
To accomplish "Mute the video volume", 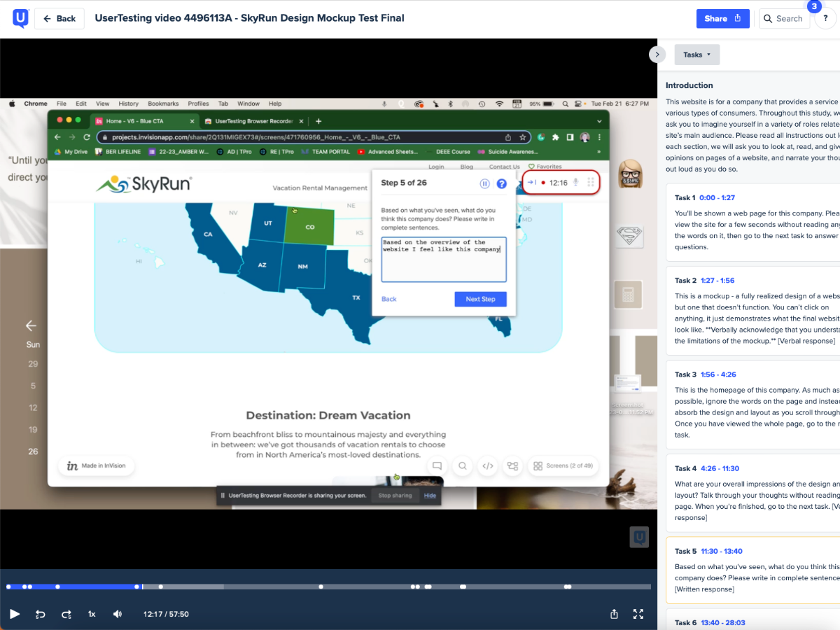I will [118, 614].
